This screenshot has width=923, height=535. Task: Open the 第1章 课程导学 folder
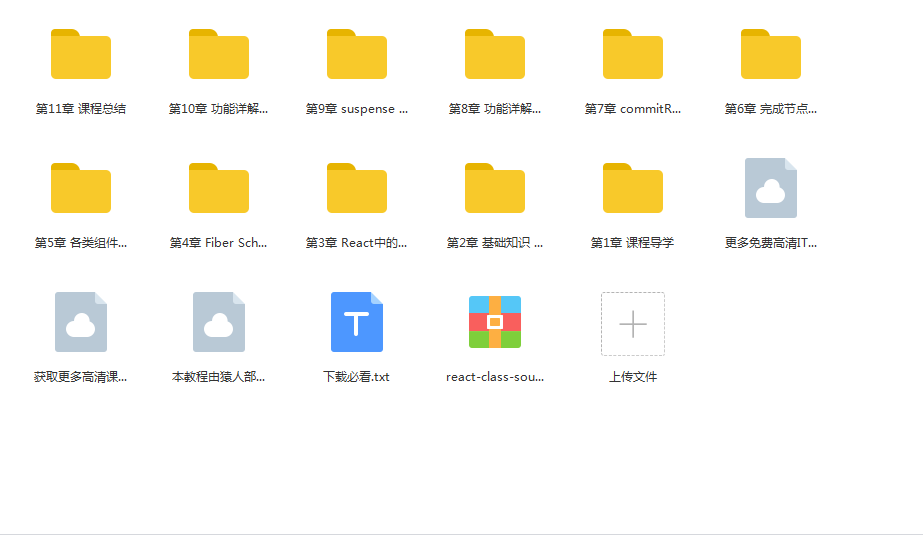[x=633, y=189]
